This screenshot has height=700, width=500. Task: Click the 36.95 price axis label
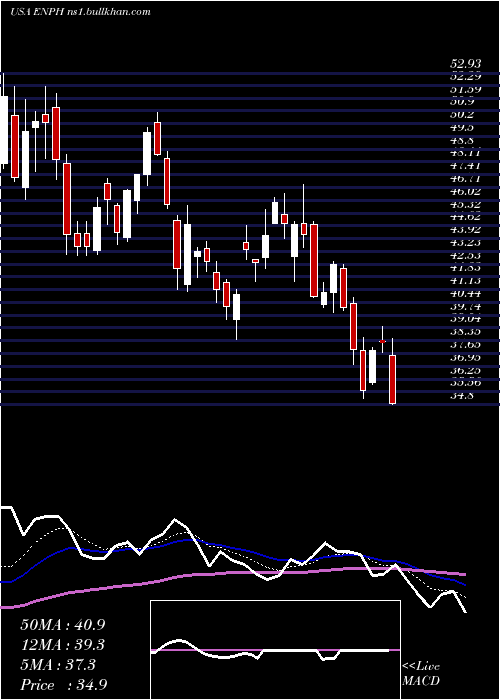(465, 357)
